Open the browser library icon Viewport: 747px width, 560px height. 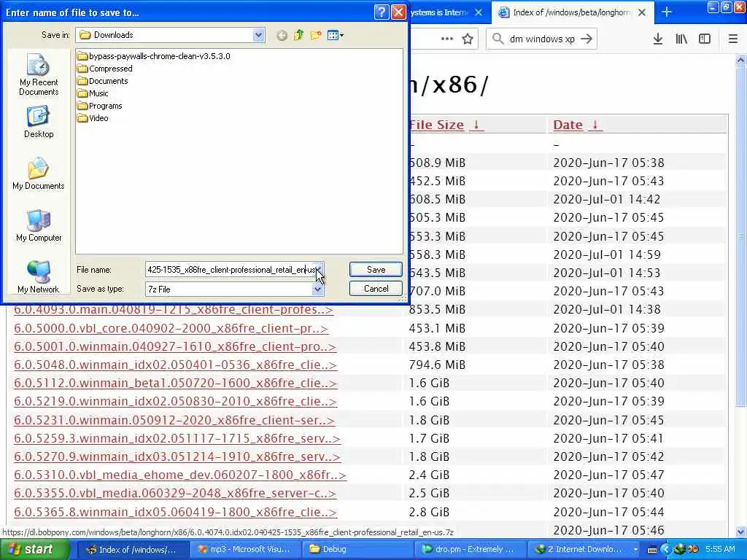point(681,39)
